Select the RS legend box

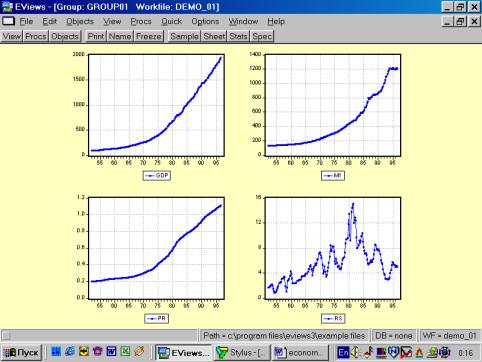[x=333, y=318]
